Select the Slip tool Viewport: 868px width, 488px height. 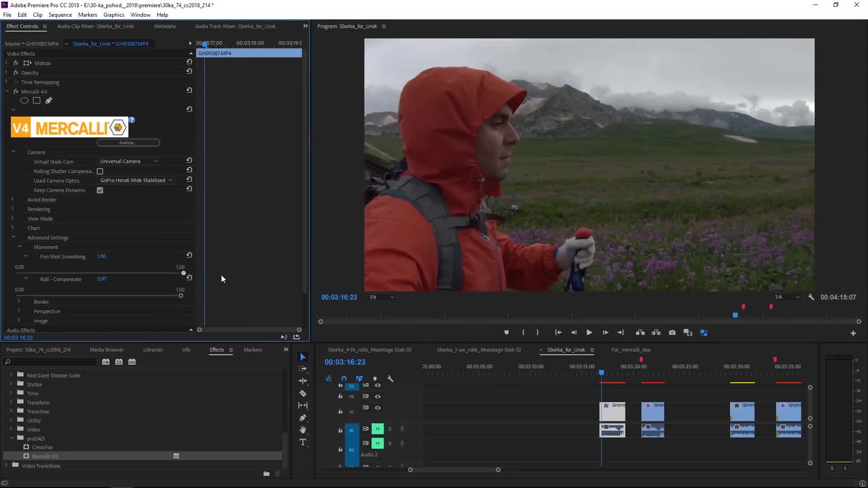pos(303,405)
